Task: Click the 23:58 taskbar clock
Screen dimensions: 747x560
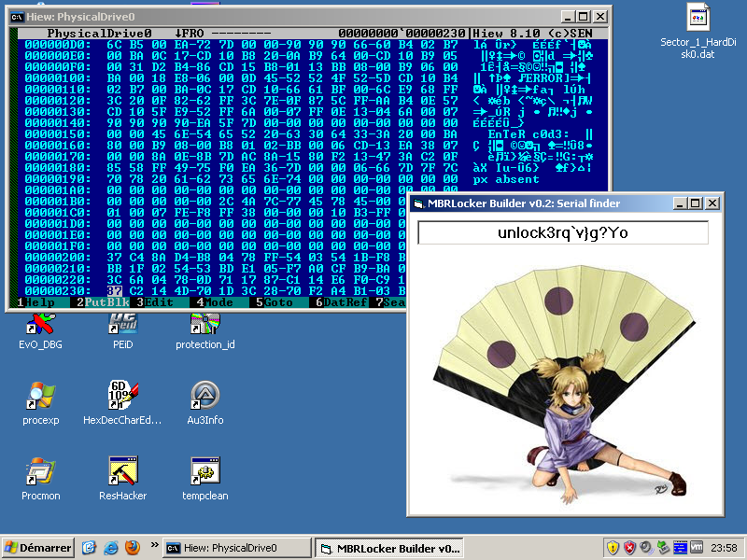Action: pyautogui.click(x=724, y=548)
